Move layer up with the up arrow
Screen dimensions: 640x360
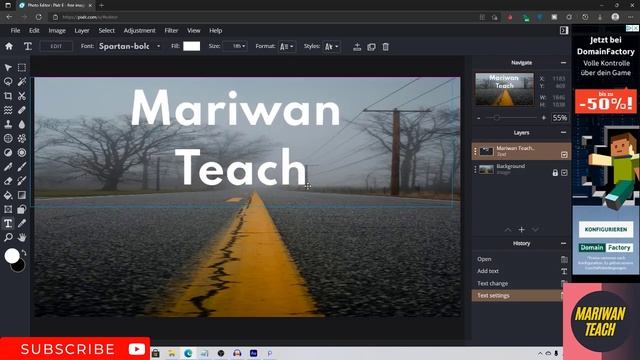pos(507,230)
